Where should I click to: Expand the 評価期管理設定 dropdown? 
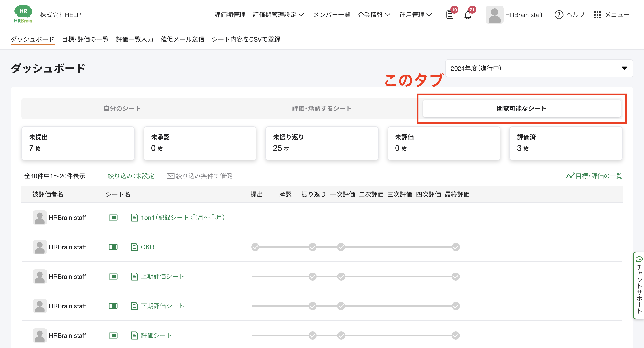pyautogui.click(x=278, y=15)
